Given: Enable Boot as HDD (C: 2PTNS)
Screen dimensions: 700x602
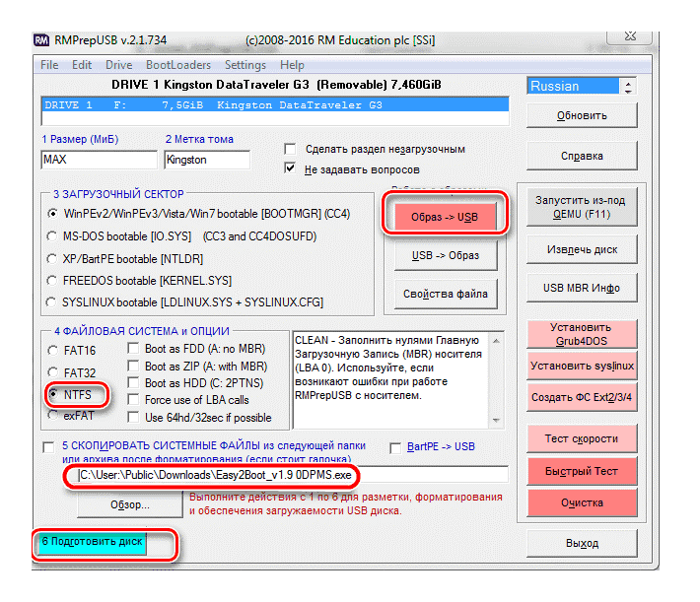Looking at the screenshot, I should click(133, 383).
